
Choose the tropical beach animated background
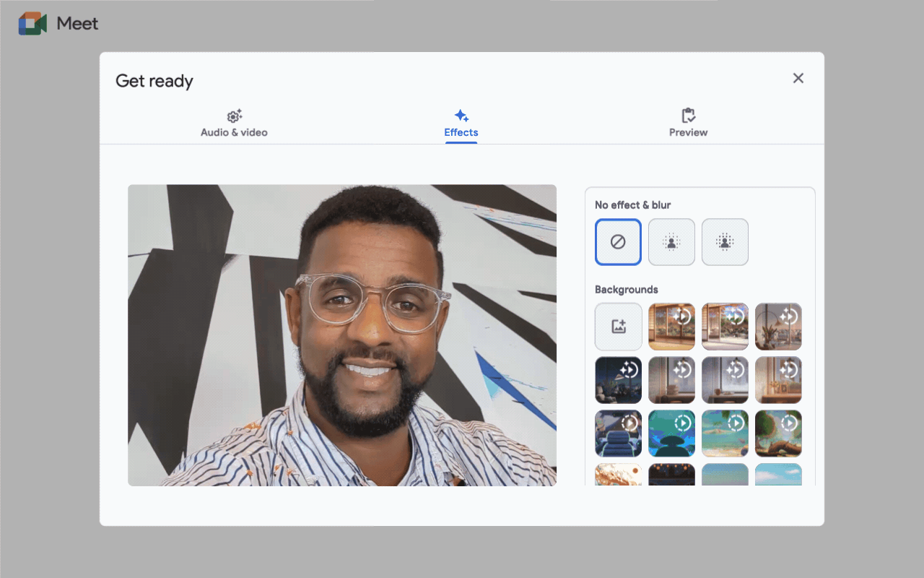tap(725, 433)
